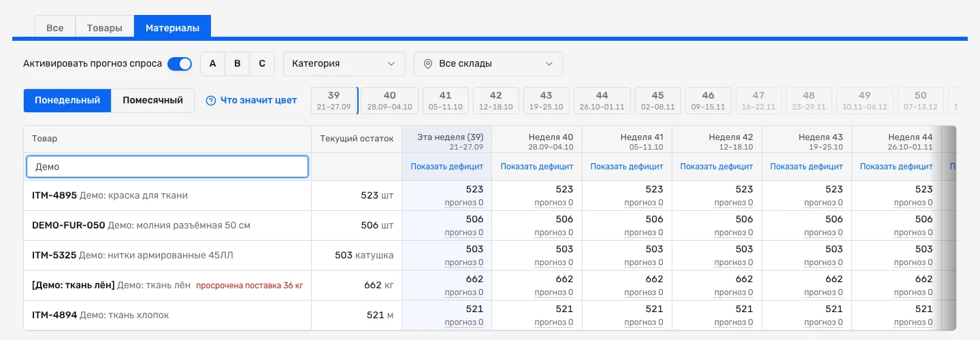980x340 pixels.
Task: Click Показать дефицит under Неделя 40
Action: [x=537, y=167]
